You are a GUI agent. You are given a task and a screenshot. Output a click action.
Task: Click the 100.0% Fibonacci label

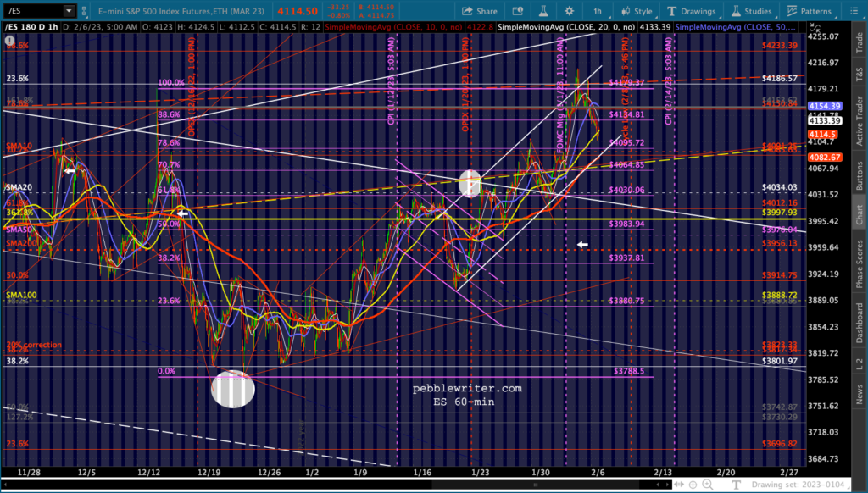(x=171, y=82)
